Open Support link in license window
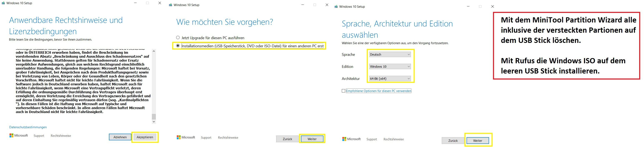Image resolution: width=644 pixels, height=147 pixels. click(39, 136)
